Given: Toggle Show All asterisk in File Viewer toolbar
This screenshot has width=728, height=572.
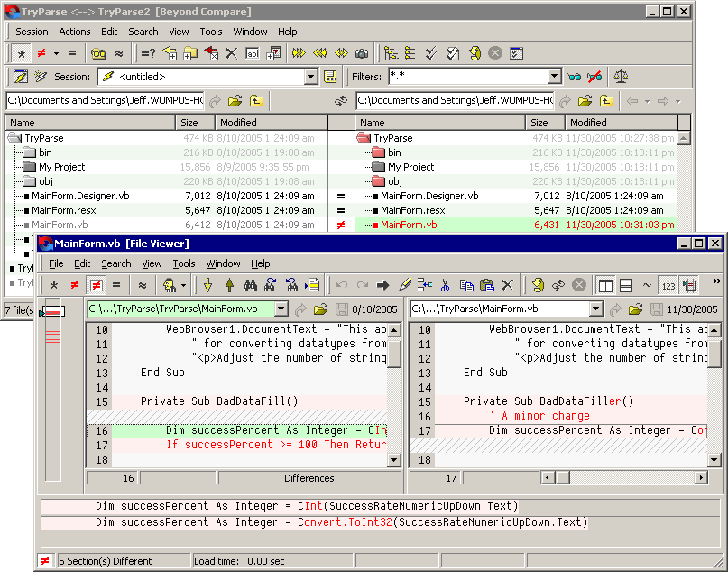Looking at the screenshot, I should [x=54, y=285].
